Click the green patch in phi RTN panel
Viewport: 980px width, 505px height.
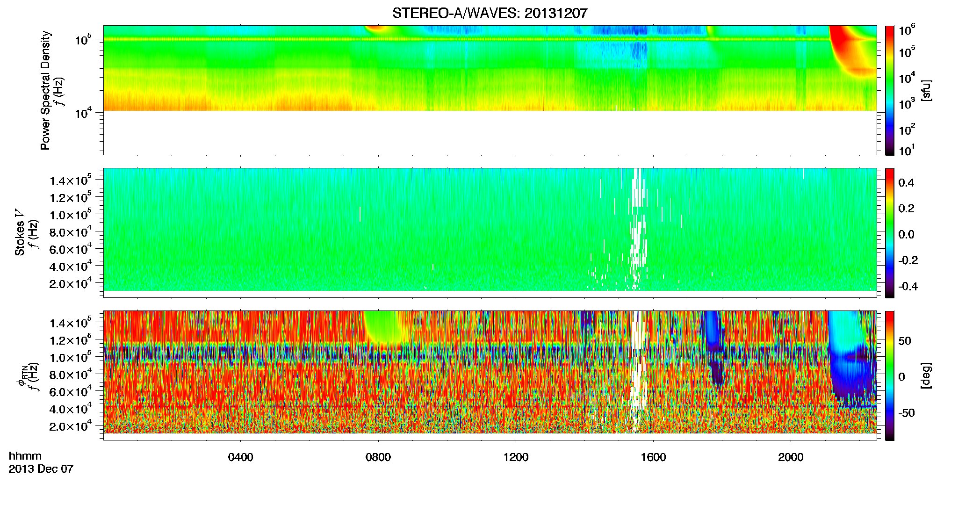pos(384,326)
